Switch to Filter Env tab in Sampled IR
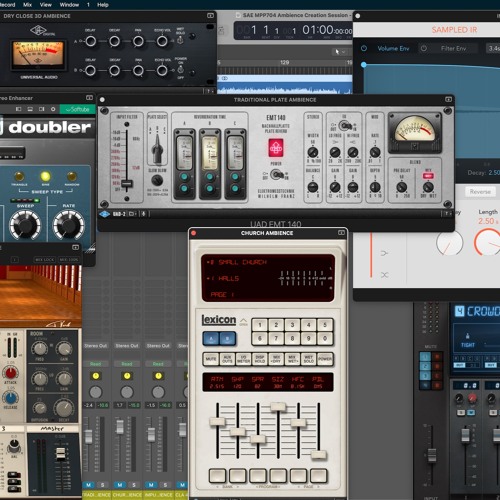Viewport: 500px width, 500px height. tap(453, 49)
